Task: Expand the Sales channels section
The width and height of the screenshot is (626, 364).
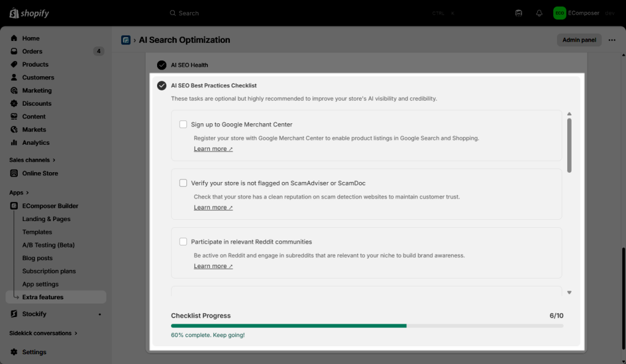Action: 54,160
